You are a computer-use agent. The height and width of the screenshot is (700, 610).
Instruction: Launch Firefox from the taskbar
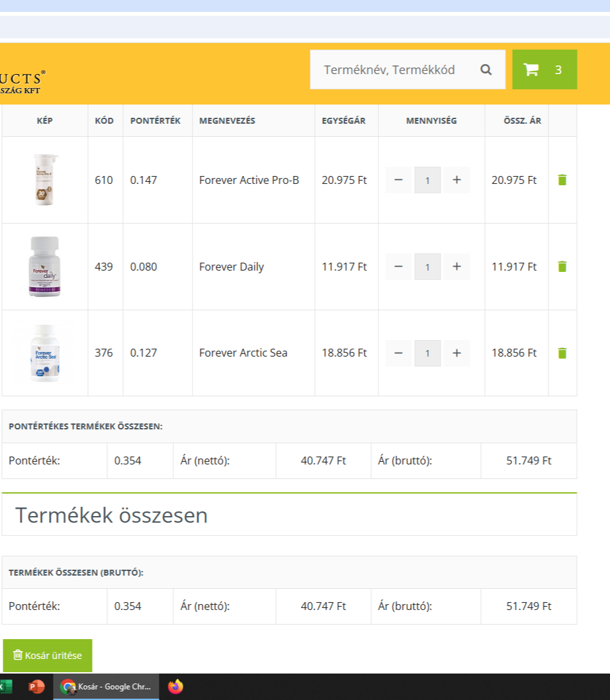coord(175,687)
